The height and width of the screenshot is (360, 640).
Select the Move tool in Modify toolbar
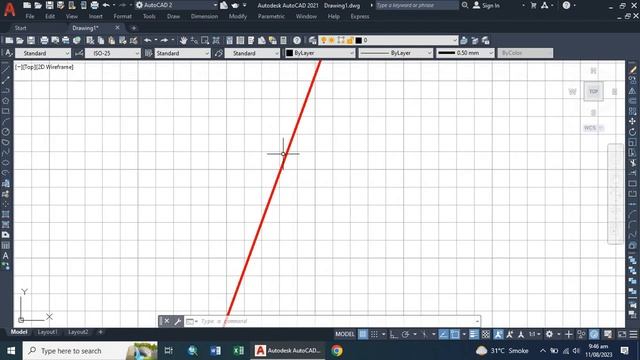tap(632, 121)
